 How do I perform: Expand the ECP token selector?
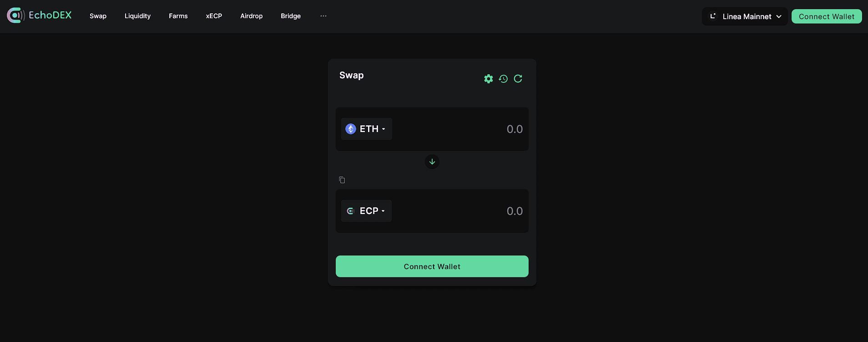[x=366, y=211]
